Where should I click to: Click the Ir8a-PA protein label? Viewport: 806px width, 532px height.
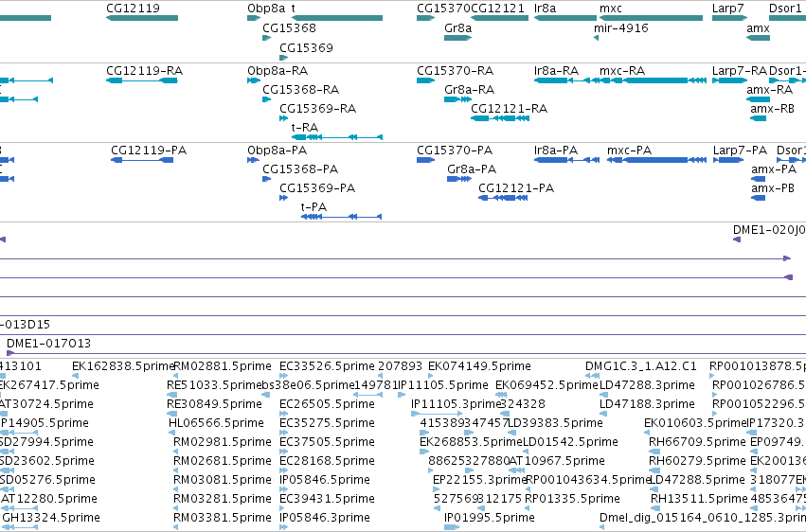(x=556, y=150)
